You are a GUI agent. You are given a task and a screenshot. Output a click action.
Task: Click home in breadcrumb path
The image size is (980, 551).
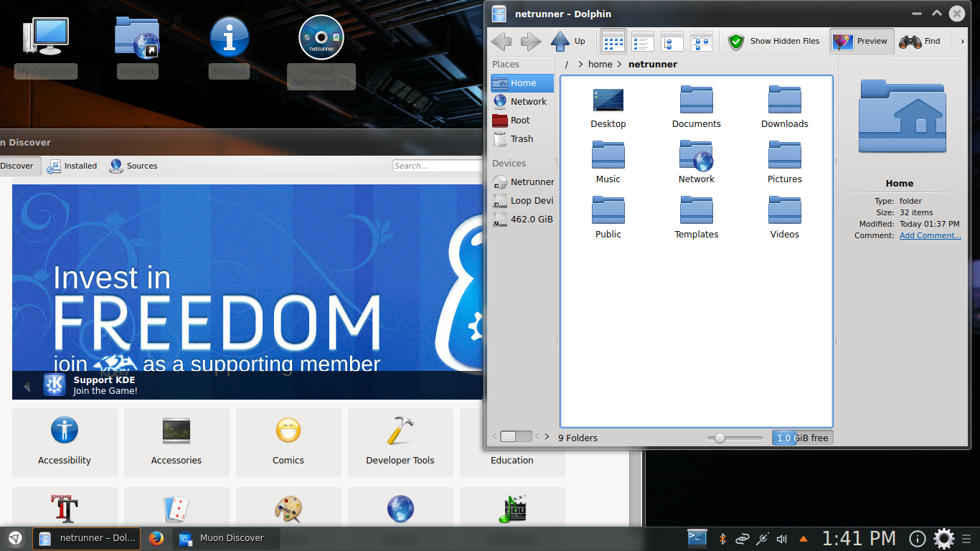click(x=600, y=65)
